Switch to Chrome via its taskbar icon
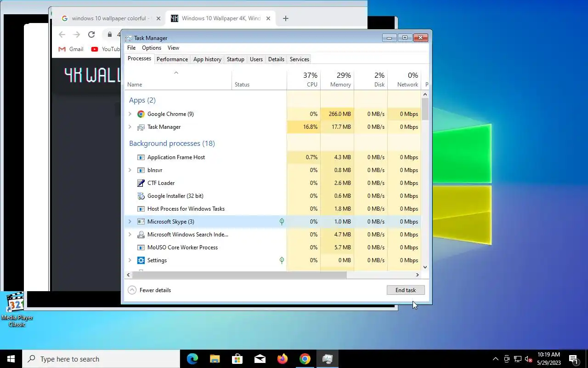The image size is (588, 368). pyautogui.click(x=305, y=359)
